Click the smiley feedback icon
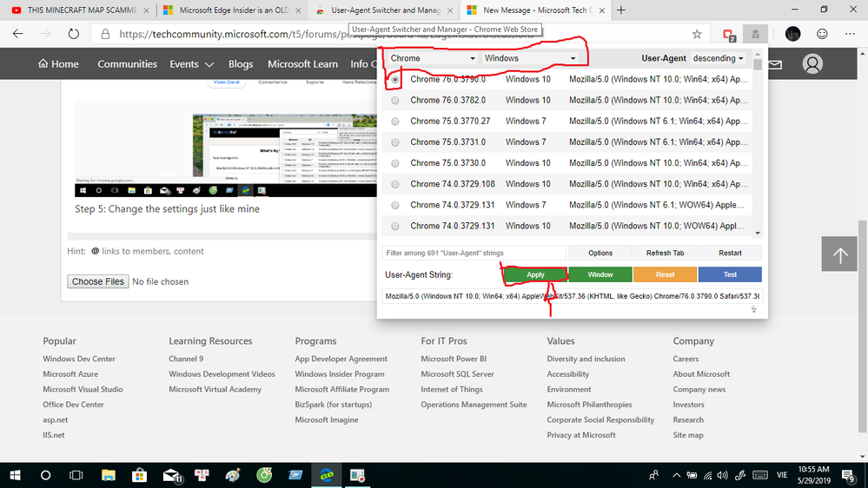The width and height of the screenshot is (868, 488). click(x=822, y=34)
